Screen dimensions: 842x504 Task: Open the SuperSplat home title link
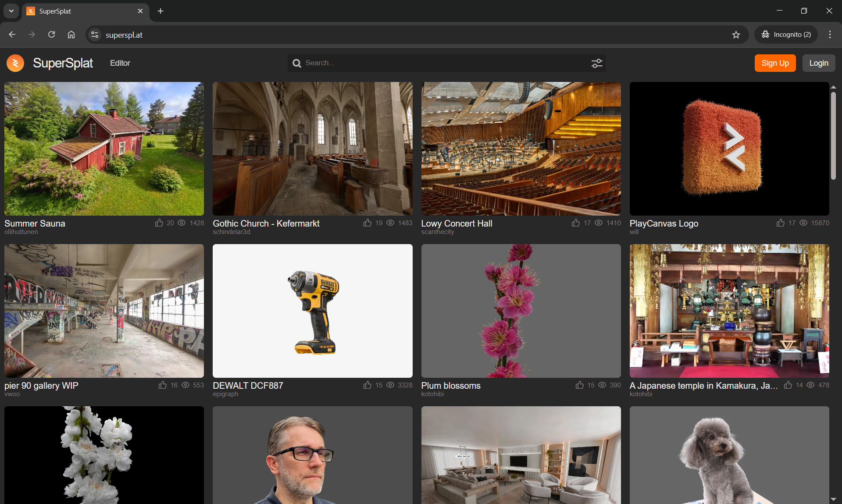point(63,63)
